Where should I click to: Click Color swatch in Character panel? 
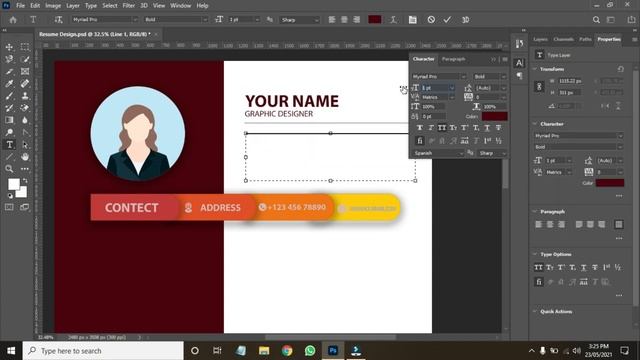[x=495, y=116]
